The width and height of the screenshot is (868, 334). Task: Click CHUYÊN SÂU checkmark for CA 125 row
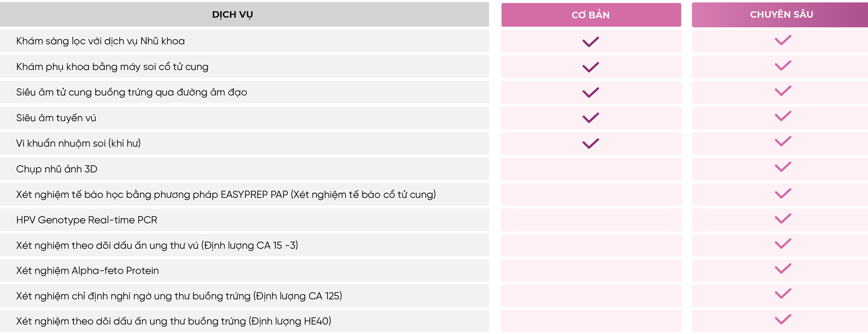783,294
